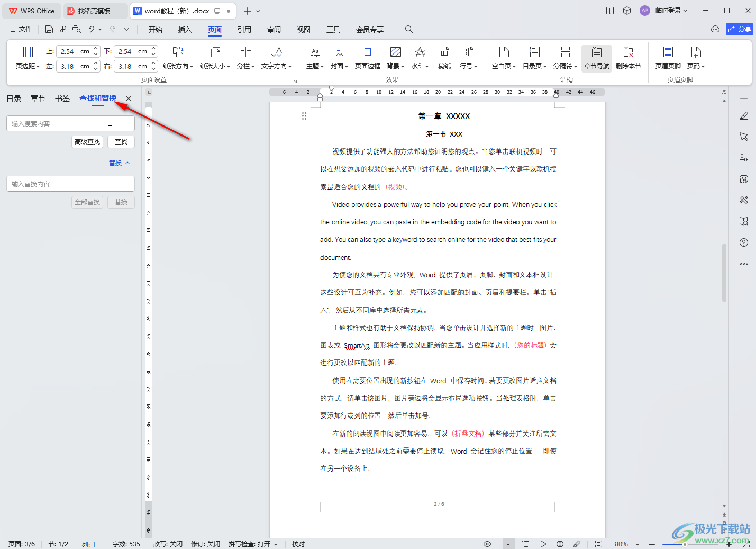Screen dimensions: 756x549
Task: Click the proofreading button in status bar
Action: (x=298, y=544)
